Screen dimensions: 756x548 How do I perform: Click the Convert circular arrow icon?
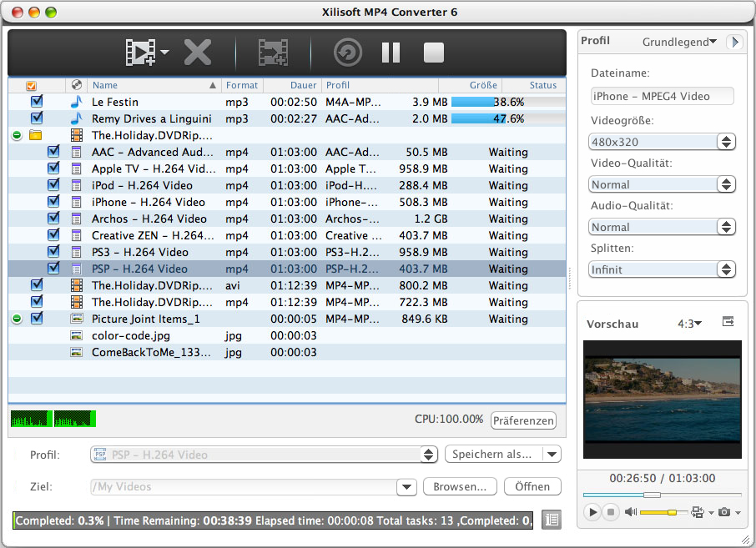(x=348, y=52)
